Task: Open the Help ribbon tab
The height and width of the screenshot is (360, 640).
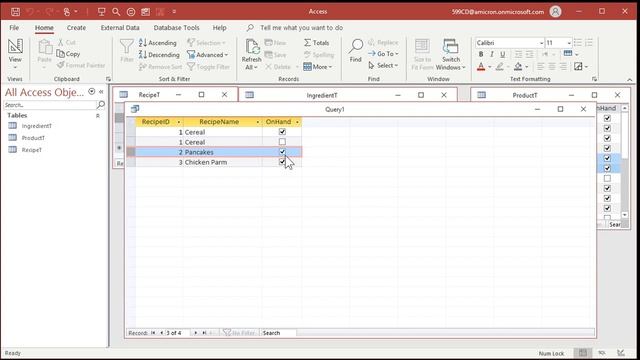Action: (219, 27)
